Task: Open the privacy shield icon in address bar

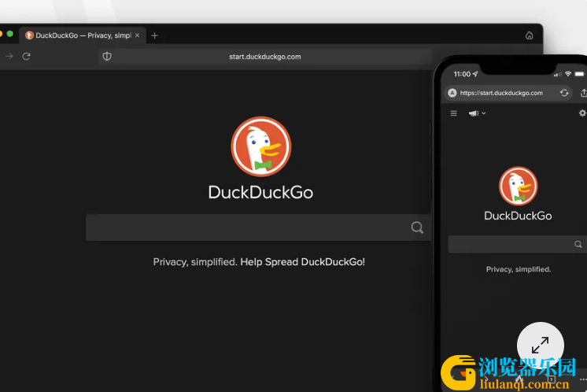Action: pyautogui.click(x=107, y=57)
